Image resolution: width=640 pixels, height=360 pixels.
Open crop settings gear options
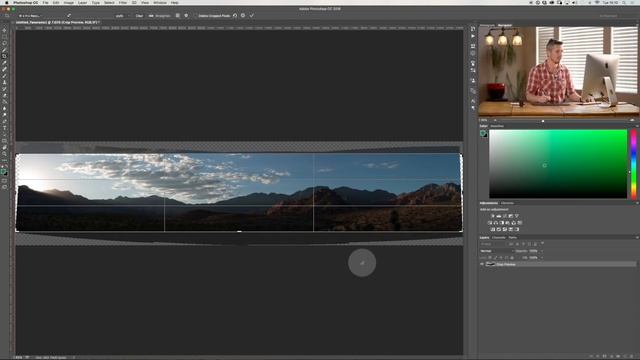[x=186, y=16]
